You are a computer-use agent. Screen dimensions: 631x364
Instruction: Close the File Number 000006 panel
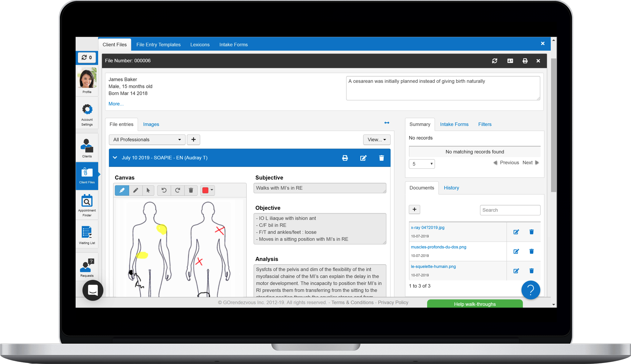[x=538, y=61]
